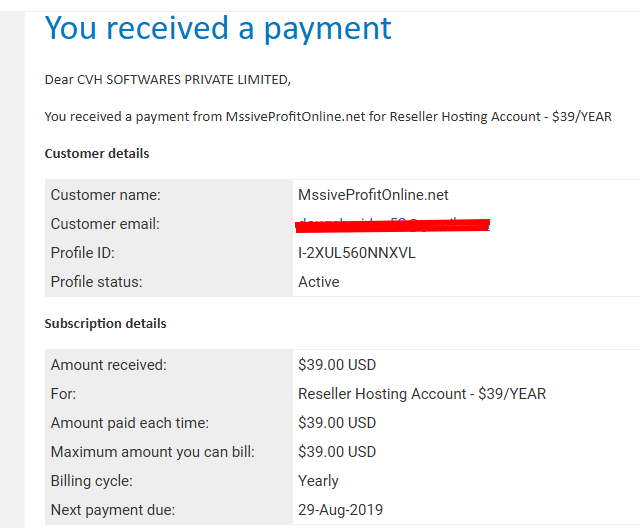Image resolution: width=640 pixels, height=528 pixels.
Task: Click the "Amount paid each time:" label
Action: (x=130, y=423)
